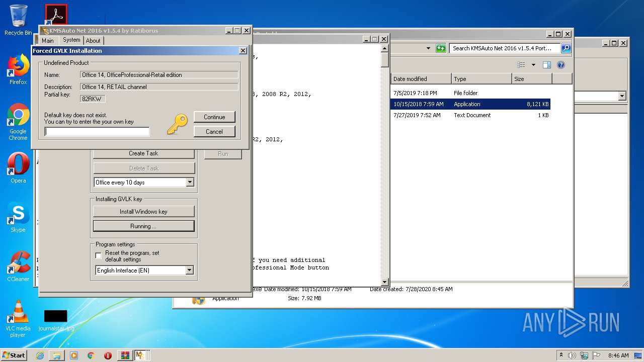Click the golden key icon in GVLK dialog

177,124
